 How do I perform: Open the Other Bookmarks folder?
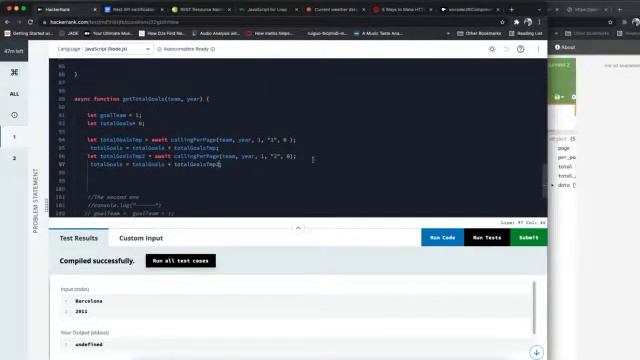click(x=479, y=33)
